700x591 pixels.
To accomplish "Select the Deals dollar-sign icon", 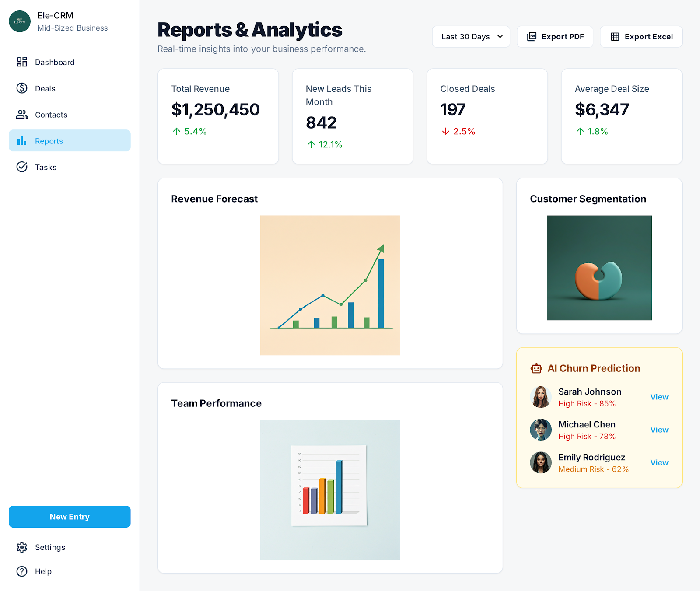I will [x=21, y=88].
